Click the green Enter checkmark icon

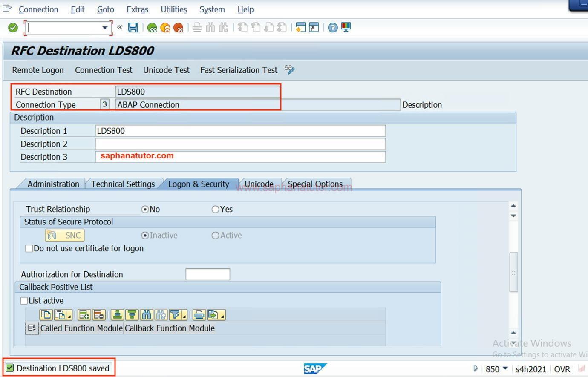coord(13,28)
